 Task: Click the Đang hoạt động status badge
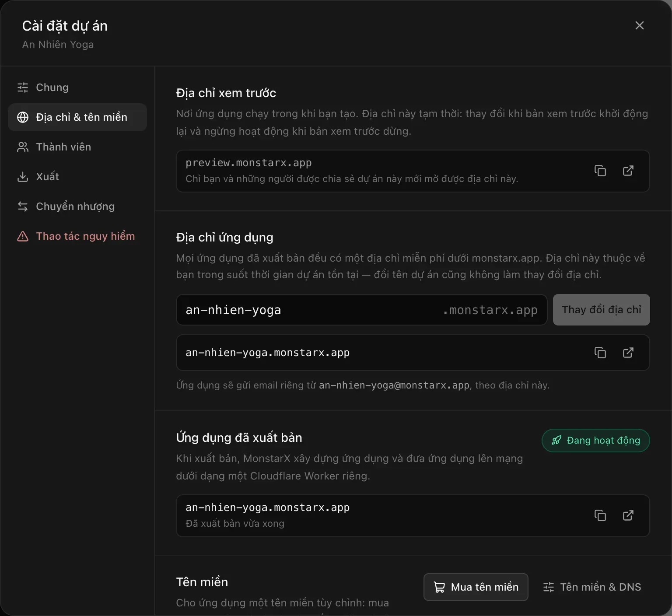point(596,441)
